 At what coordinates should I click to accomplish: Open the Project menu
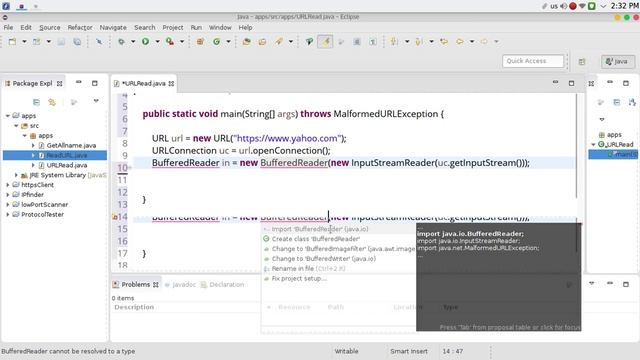click(173, 27)
